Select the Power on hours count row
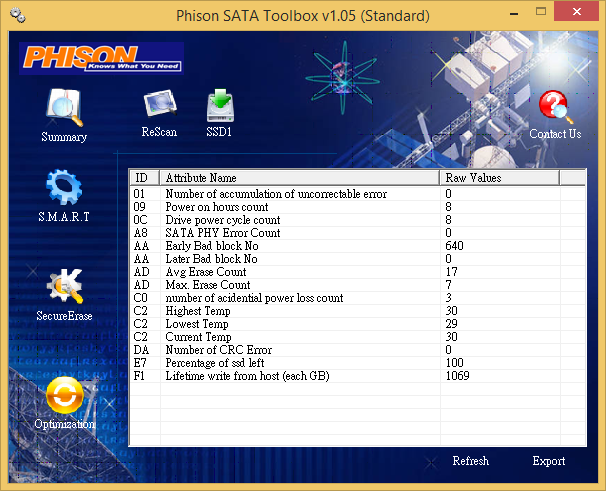Image resolution: width=606 pixels, height=491 pixels. (x=357, y=207)
